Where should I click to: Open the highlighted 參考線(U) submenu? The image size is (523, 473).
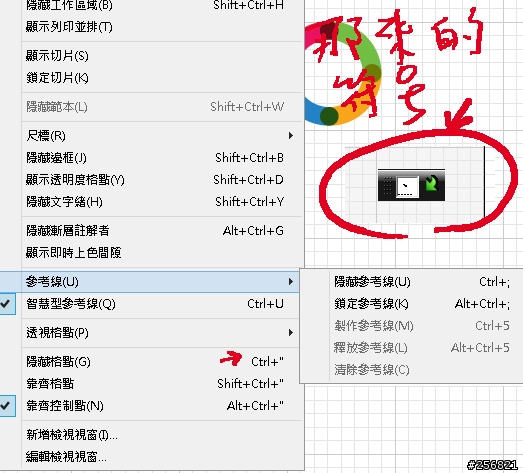point(149,282)
